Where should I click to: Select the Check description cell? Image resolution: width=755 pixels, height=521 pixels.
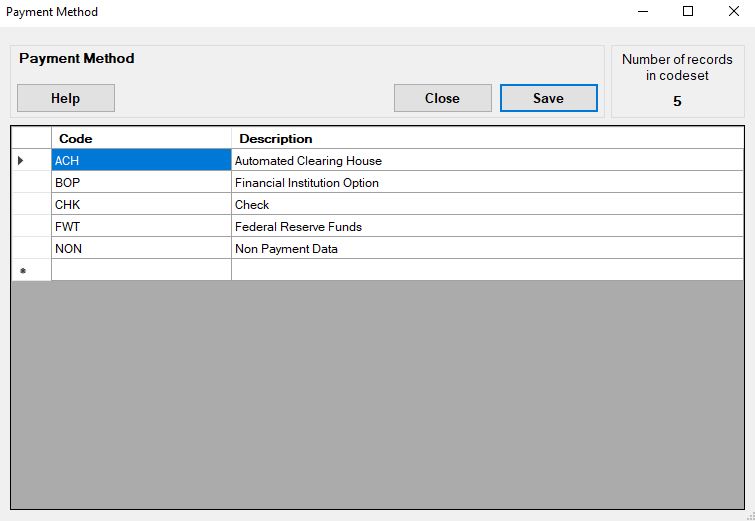click(487, 204)
